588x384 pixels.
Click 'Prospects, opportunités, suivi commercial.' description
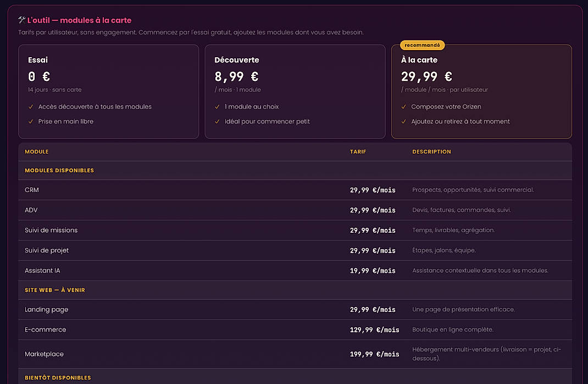pyautogui.click(x=473, y=190)
